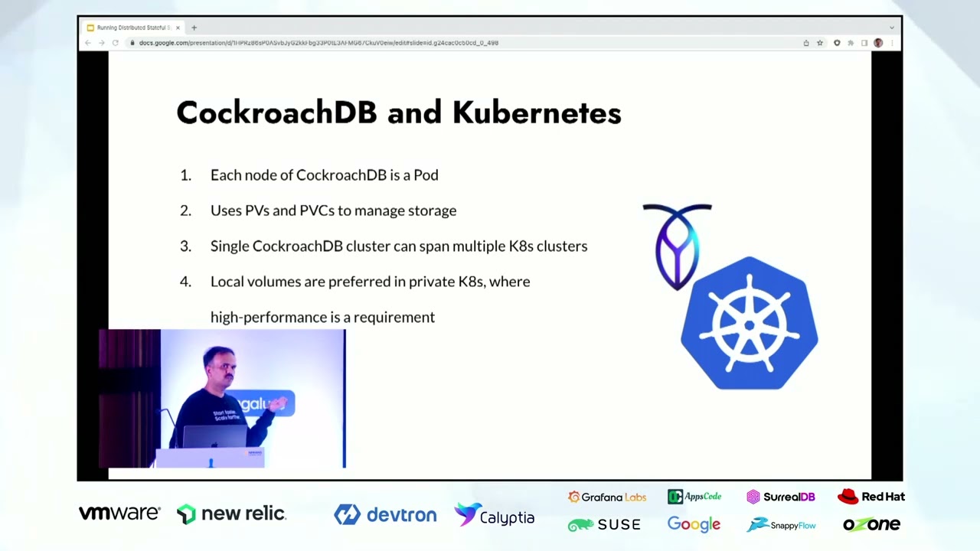Click the New Relic sponsor logo
Screen dimensions: 980x551
pyautogui.click(x=231, y=514)
